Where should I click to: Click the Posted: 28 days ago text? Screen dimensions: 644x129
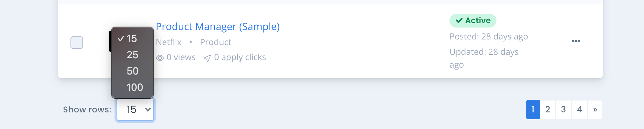(x=489, y=37)
